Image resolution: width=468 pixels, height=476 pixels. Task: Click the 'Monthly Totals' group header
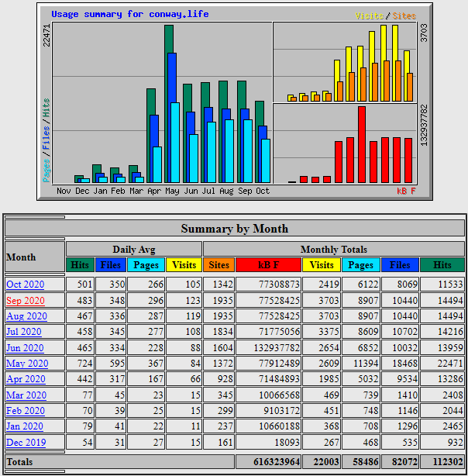[334, 249]
